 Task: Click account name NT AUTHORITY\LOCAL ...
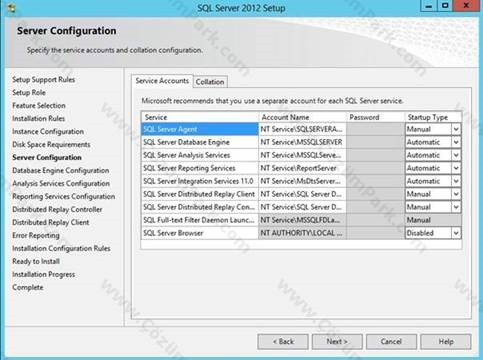pyautogui.click(x=302, y=233)
